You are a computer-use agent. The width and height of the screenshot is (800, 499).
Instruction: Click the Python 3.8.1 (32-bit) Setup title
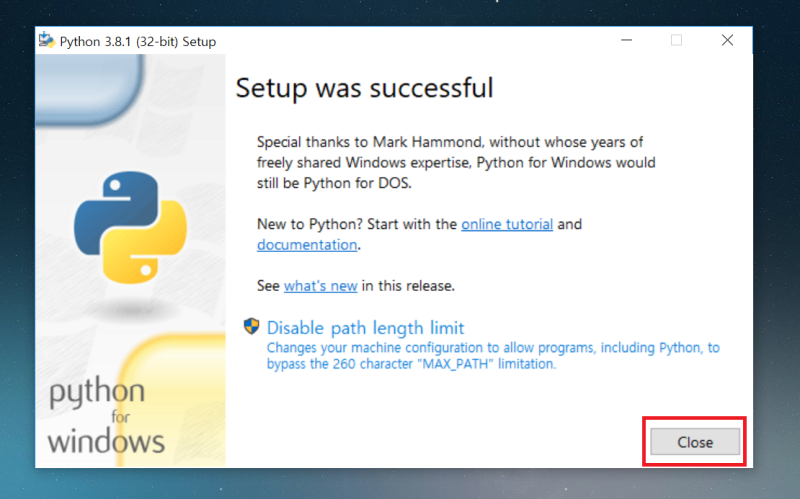coord(138,41)
